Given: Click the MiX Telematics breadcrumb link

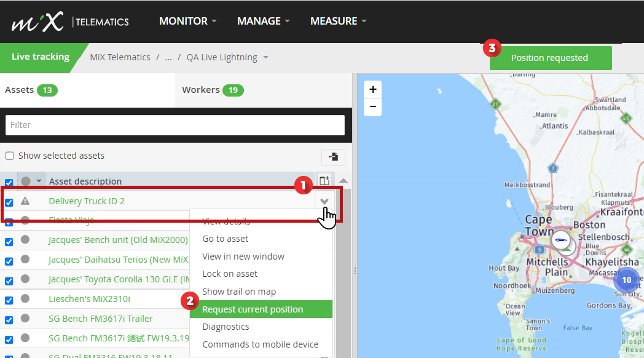Looking at the screenshot, I should tap(120, 57).
